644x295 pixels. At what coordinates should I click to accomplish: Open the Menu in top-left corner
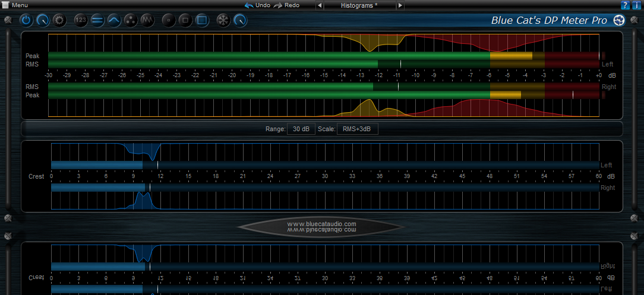point(15,5)
